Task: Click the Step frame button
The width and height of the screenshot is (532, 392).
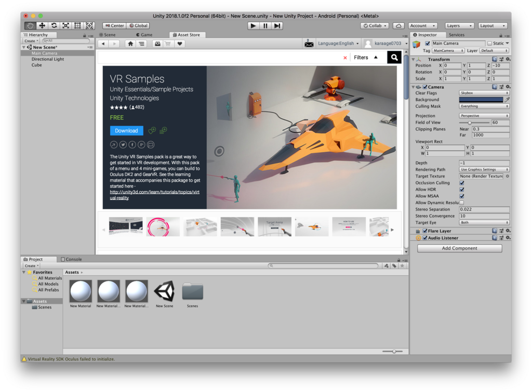Action: coord(277,26)
